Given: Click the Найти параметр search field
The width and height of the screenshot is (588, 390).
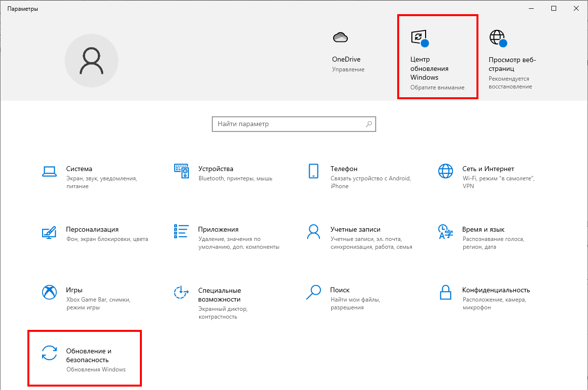Looking at the screenshot, I should (x=289, y=124).
